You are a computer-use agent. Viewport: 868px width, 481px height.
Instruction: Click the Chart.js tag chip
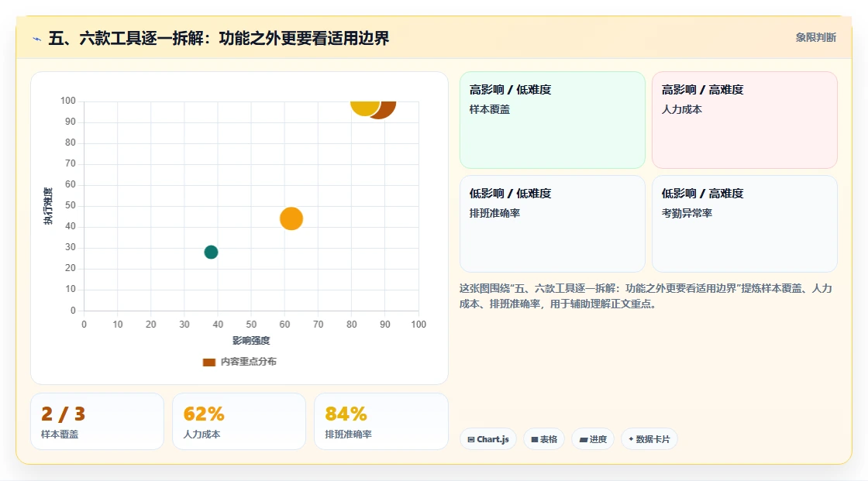[x=488, y=439]
